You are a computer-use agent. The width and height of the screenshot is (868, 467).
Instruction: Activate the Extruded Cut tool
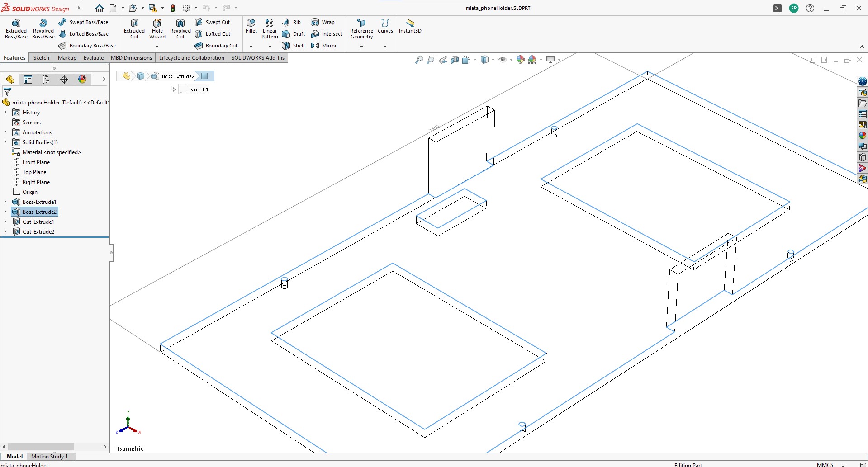pos(134,29)
